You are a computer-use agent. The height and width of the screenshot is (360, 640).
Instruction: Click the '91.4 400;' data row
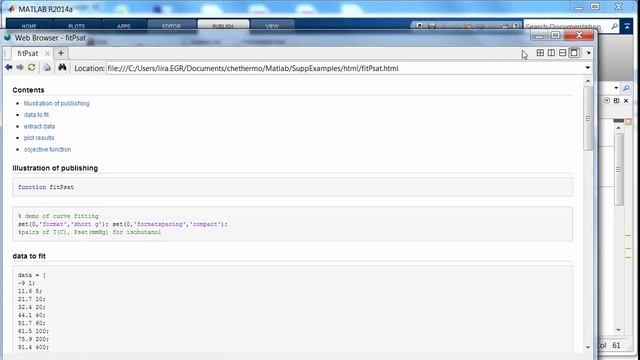[33, 347]
